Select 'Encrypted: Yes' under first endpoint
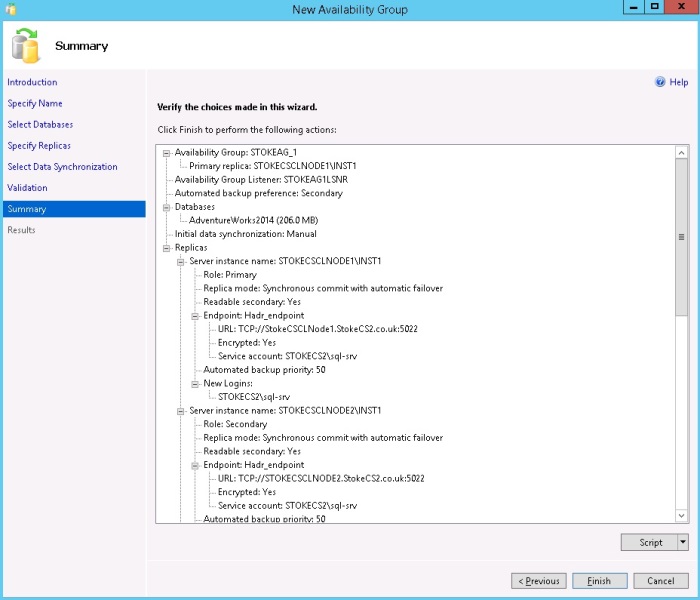 (x=247, y=343)
